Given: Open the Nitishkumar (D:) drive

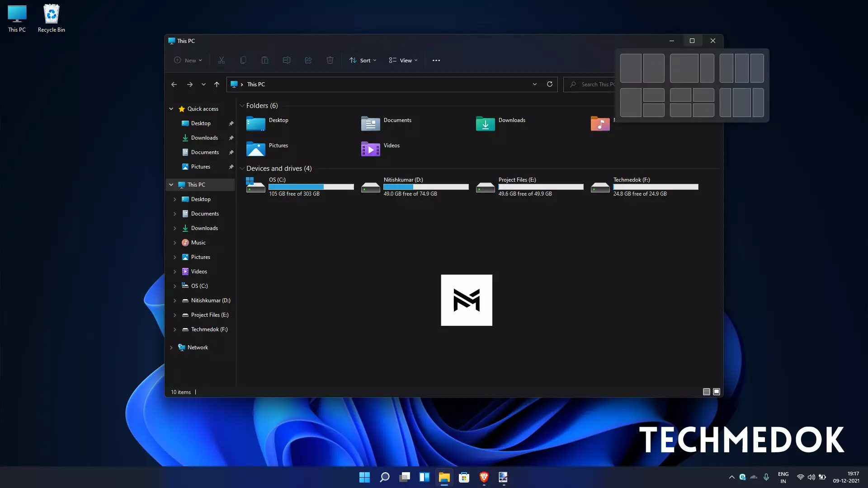Looking at the screenshot, I should coord(415,187).
